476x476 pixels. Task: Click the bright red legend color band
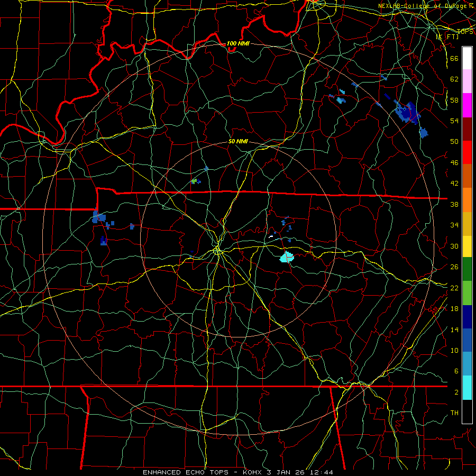coord(467,153)
